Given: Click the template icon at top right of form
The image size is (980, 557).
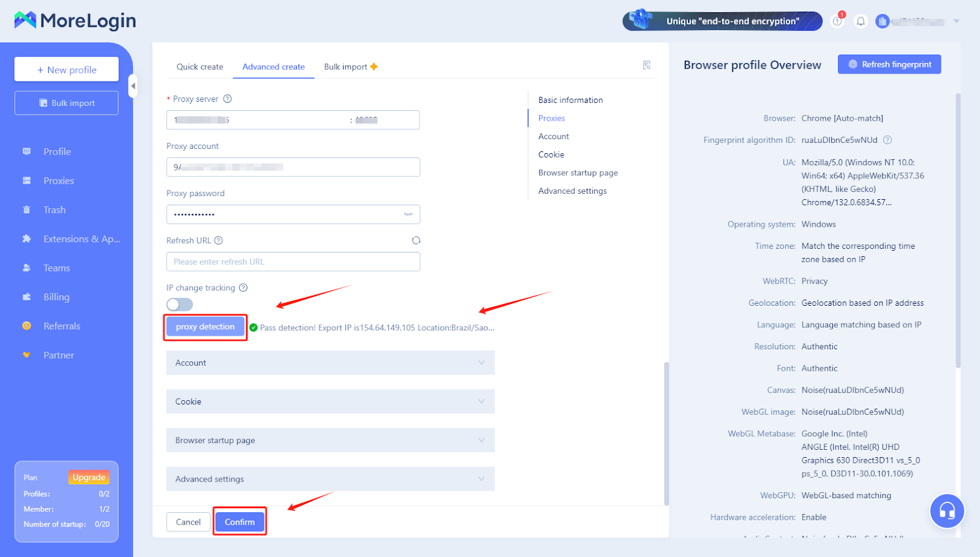Looking at the screenshot, I should pos(646,66).
